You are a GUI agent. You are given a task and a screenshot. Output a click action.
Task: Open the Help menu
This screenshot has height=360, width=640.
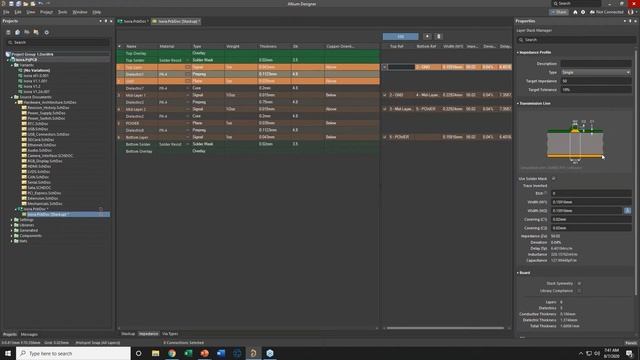click(x=96, y=12)
